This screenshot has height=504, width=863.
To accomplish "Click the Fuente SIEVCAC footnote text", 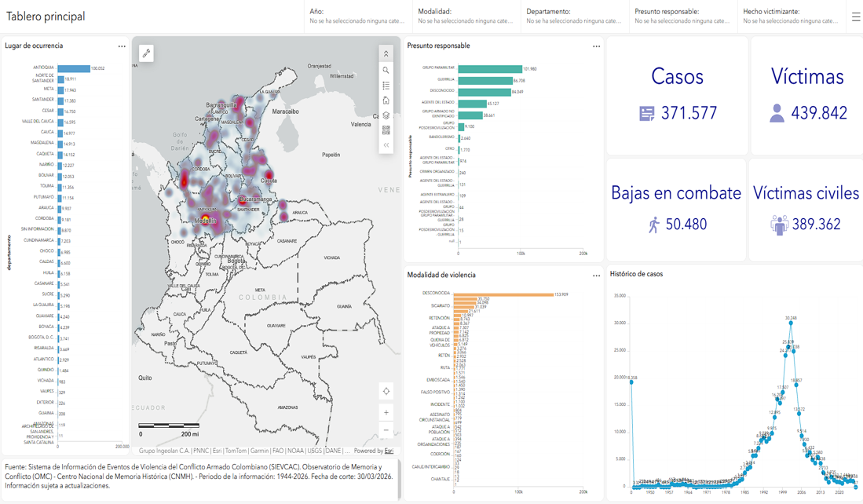I will (200, 477).
